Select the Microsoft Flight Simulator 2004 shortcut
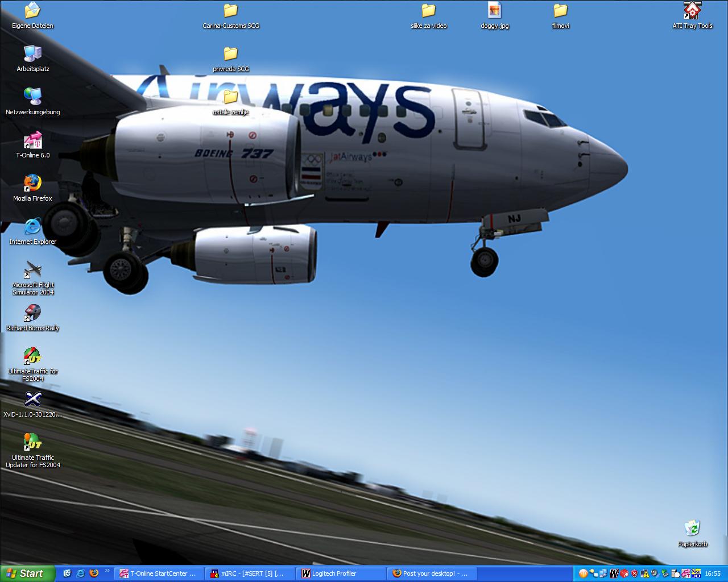The width and height of the screenshot is (728, 582). [33, 278]
